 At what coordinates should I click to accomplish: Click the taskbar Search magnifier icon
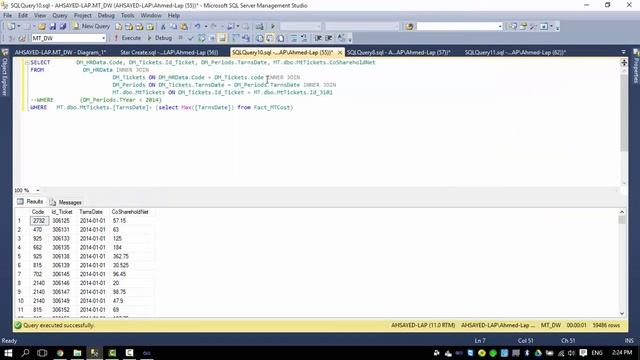click(x=25, y=353)
